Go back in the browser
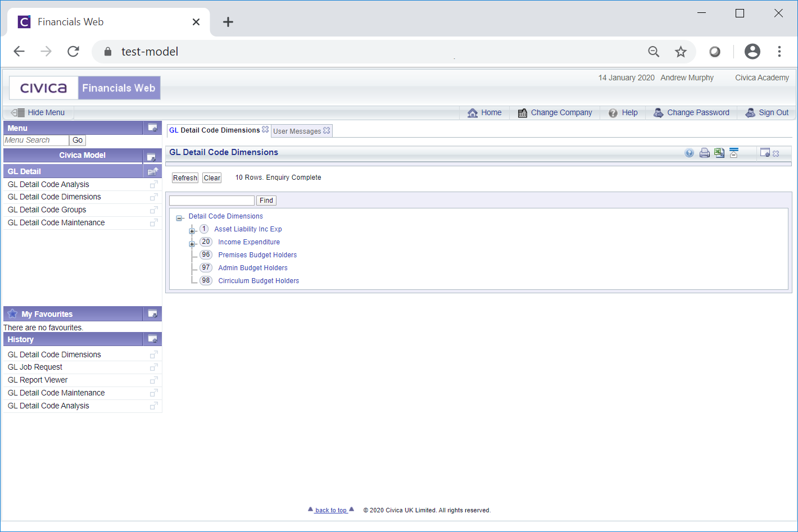Image resolution: width=798 pixels, height=532 pixels. 19,52
